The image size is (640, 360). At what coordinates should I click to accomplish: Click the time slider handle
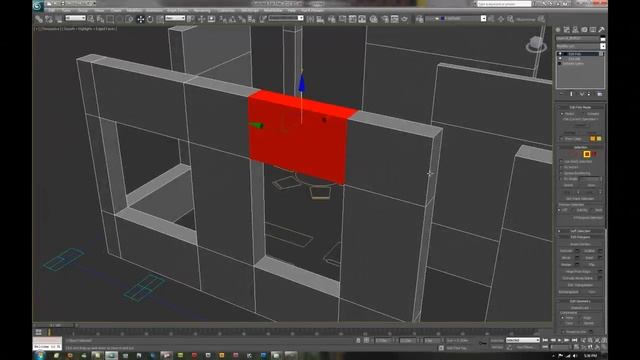click(55, 325)
